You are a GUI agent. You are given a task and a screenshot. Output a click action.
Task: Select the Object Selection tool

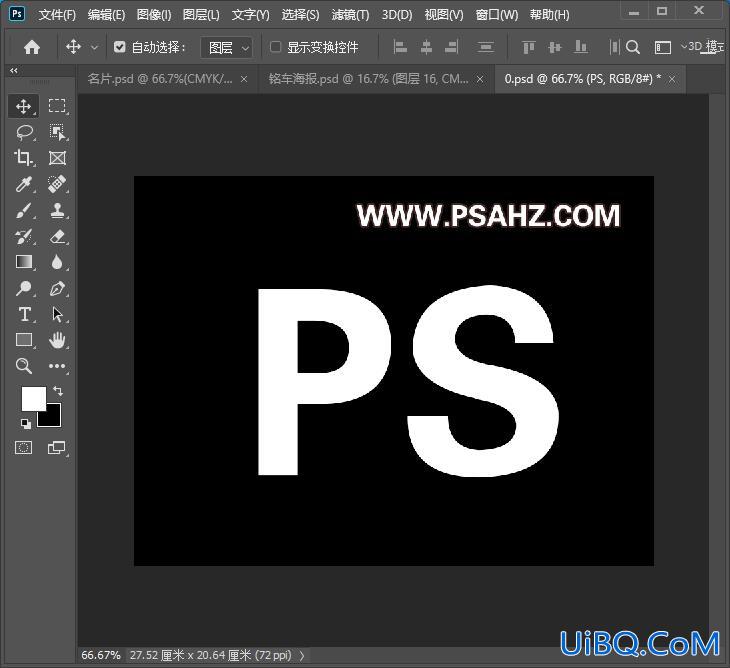pos(57,132)
